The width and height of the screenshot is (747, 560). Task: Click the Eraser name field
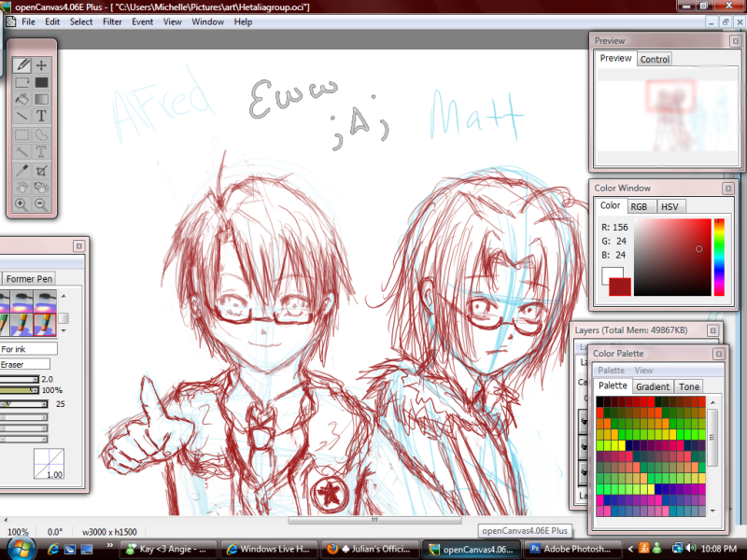tap(25, 364)
